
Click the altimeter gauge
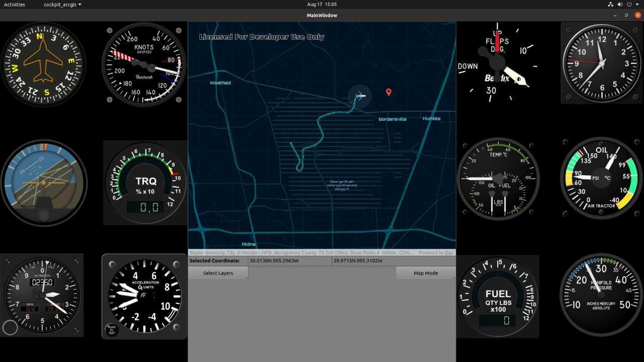point(42,296)
